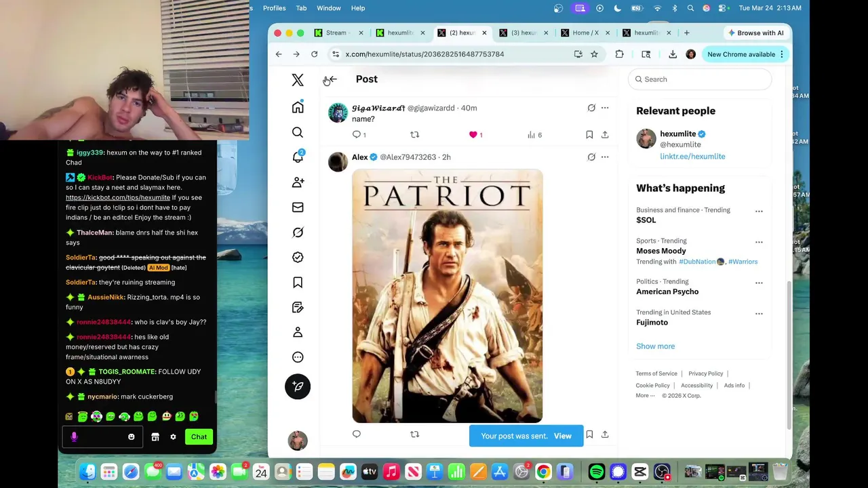The width and height of the screenshot is (868, 488).
Task: Repost GigaWizard's 'name?' post
Action: pyautogui.click(x=415, y=135)
